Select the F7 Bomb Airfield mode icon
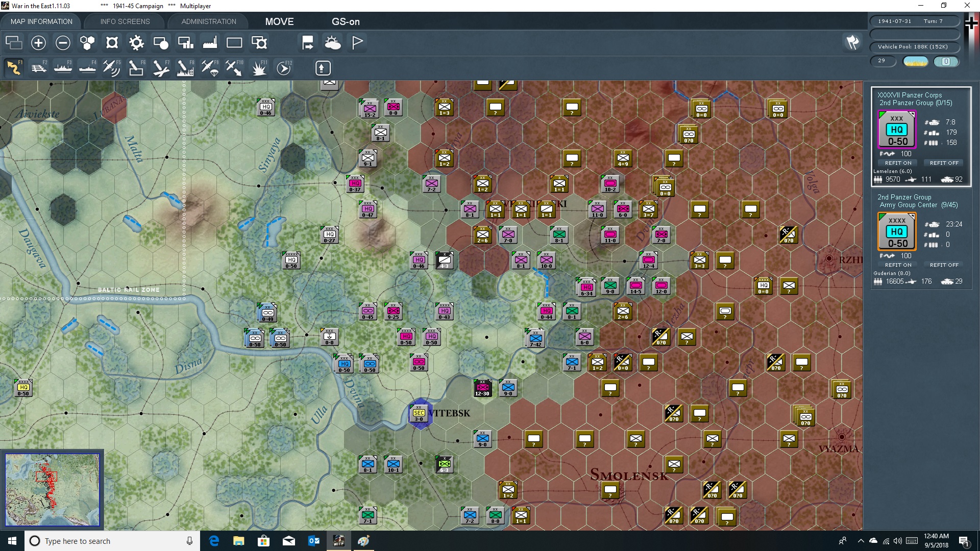Image resolution: width=980 pixels, height=551 pixels. pyautogui.click(x=161, y=68)
